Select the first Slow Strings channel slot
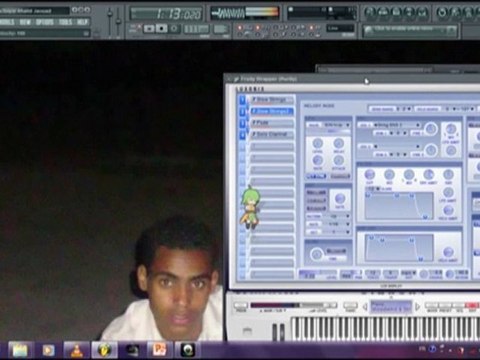 (272, 99)
